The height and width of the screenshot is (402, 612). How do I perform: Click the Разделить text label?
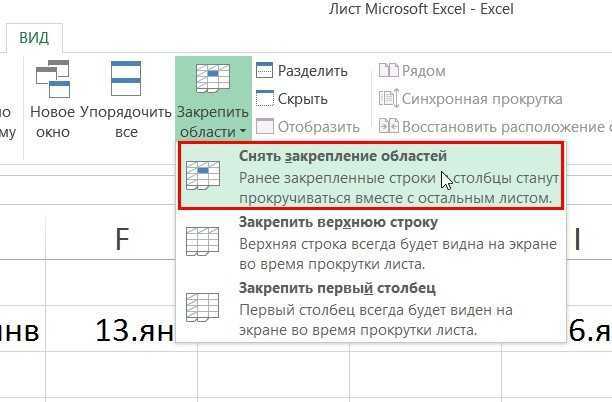(x=313, y=71)
